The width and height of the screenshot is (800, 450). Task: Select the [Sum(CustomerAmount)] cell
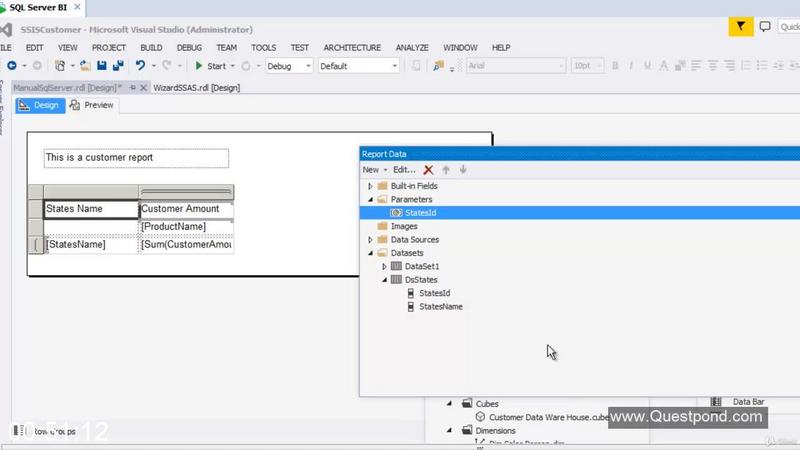(186, 244)
